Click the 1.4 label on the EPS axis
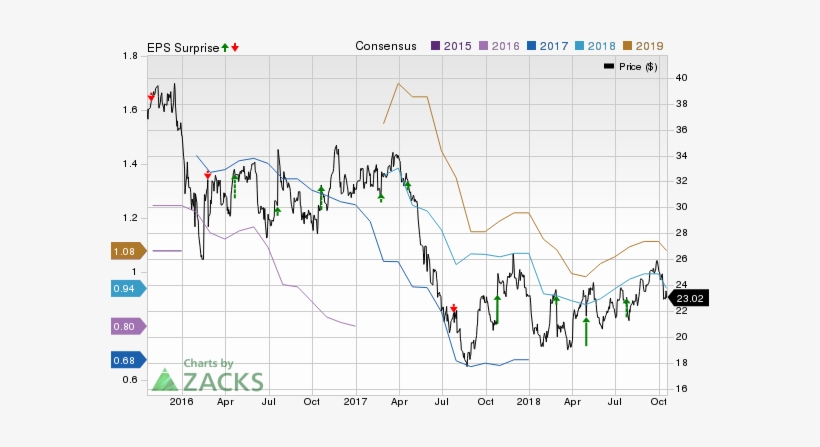820x447 pixels. pyautogui.click(x=130, y=164)
